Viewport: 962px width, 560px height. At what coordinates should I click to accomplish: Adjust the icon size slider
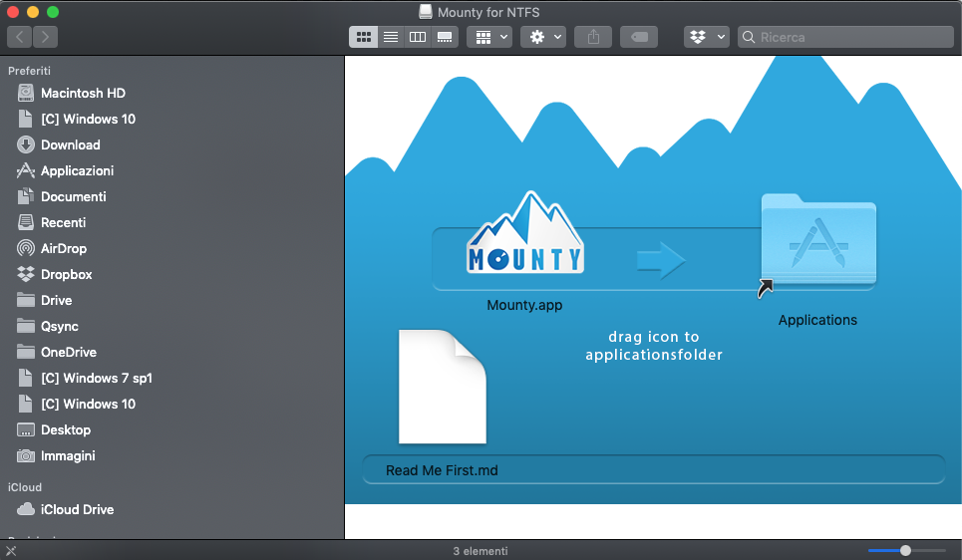(907, 551)
